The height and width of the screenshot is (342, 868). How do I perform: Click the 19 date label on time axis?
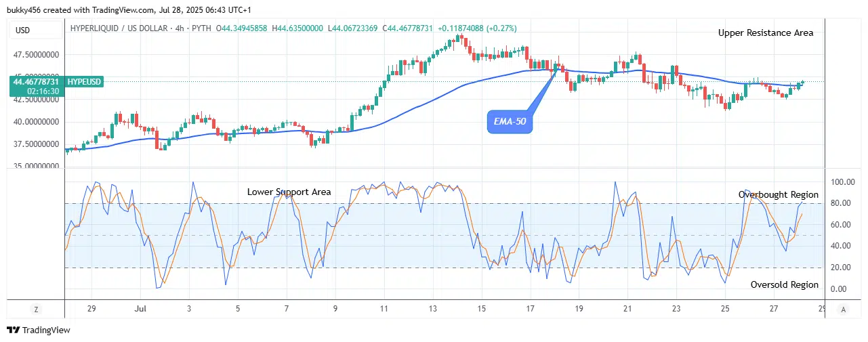(x=579, y=309)
